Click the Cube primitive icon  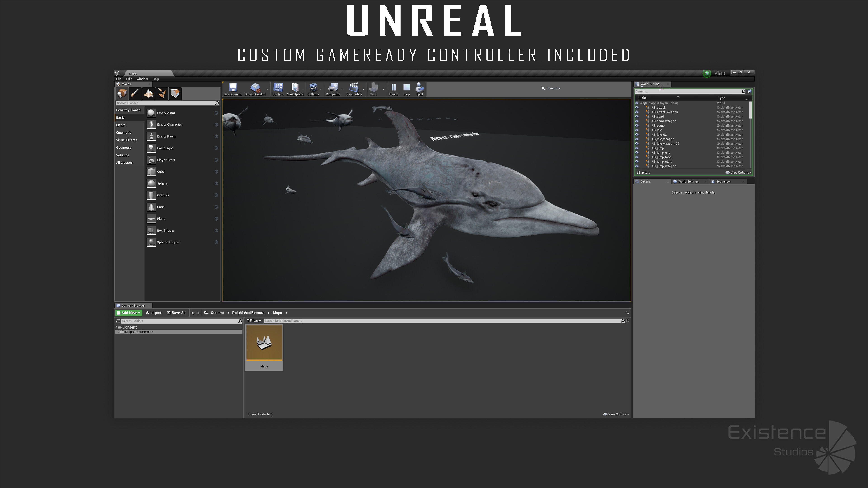(151, 172)
